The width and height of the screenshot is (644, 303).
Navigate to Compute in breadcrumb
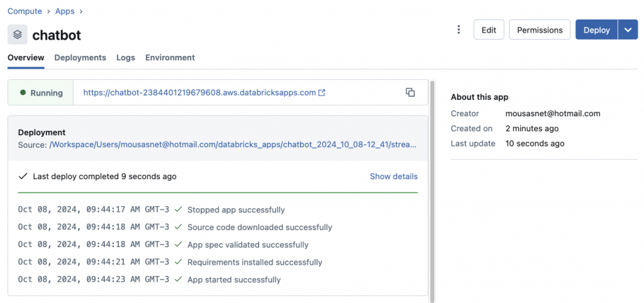(x=25, y=11)
